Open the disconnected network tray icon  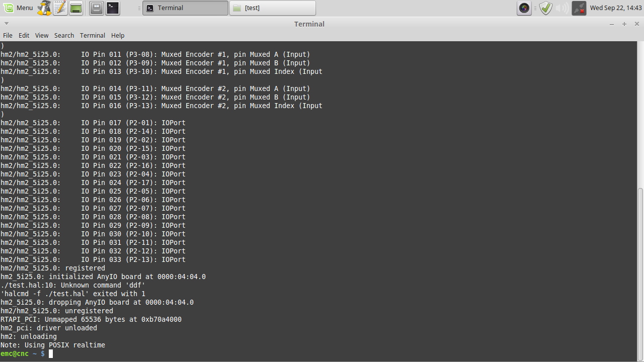579,8
